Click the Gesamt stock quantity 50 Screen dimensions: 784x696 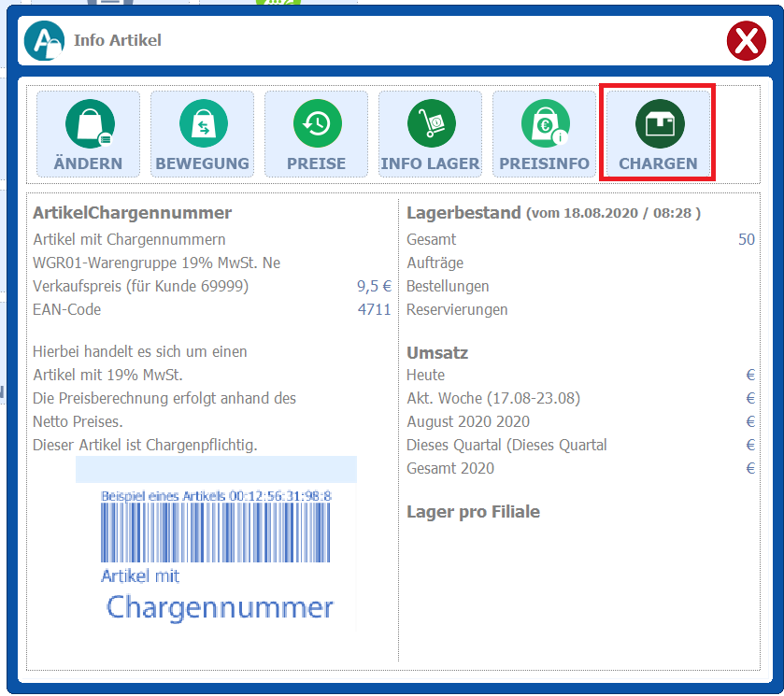pyautogui.click(x=746, y=240)
